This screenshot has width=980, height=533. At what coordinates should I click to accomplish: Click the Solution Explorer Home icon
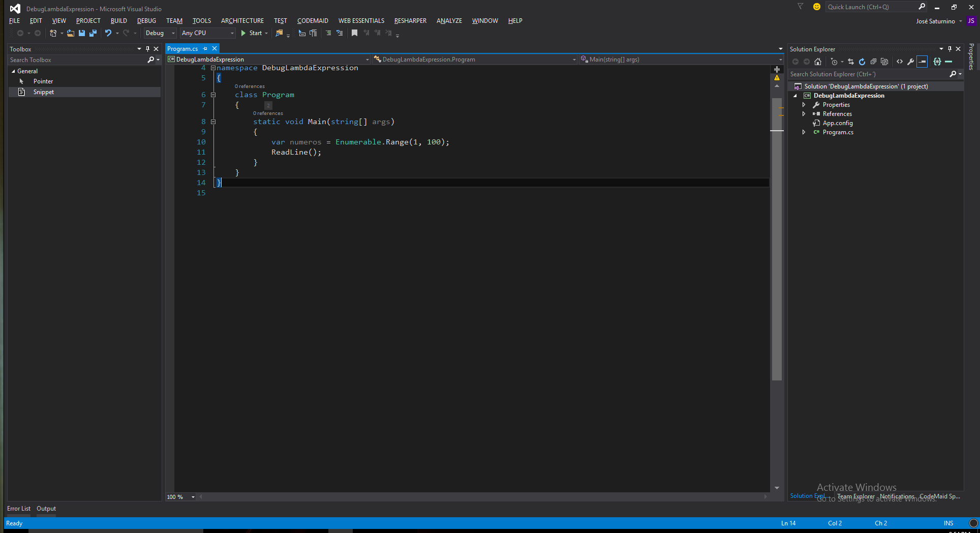tap(818, 62)
